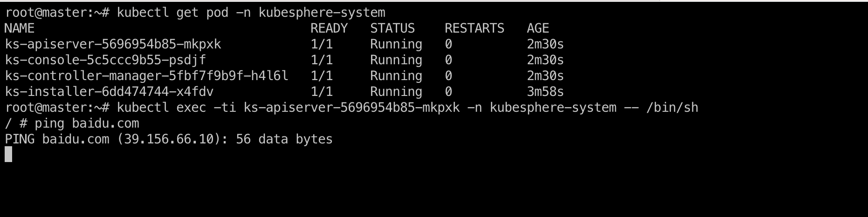
Task: Select the ks-console-5c5ccc9b55-psdjf pod name
Action: [x=105, y=60]
